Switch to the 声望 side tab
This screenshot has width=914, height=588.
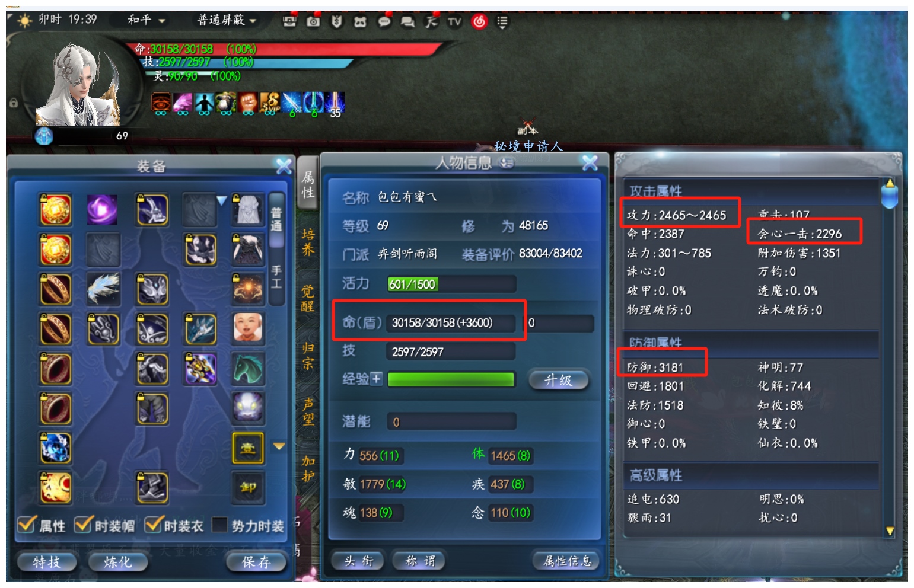pyautogui.click(x=308, y=411)
